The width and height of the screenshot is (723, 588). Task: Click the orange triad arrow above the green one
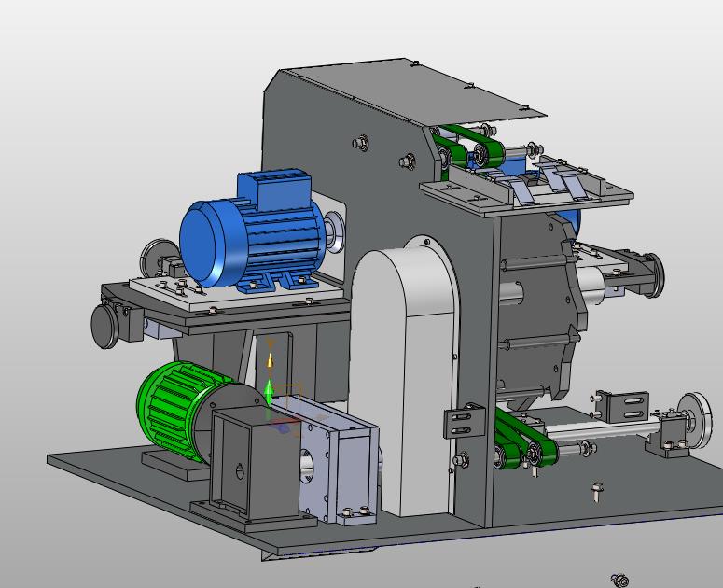point(271,359)
